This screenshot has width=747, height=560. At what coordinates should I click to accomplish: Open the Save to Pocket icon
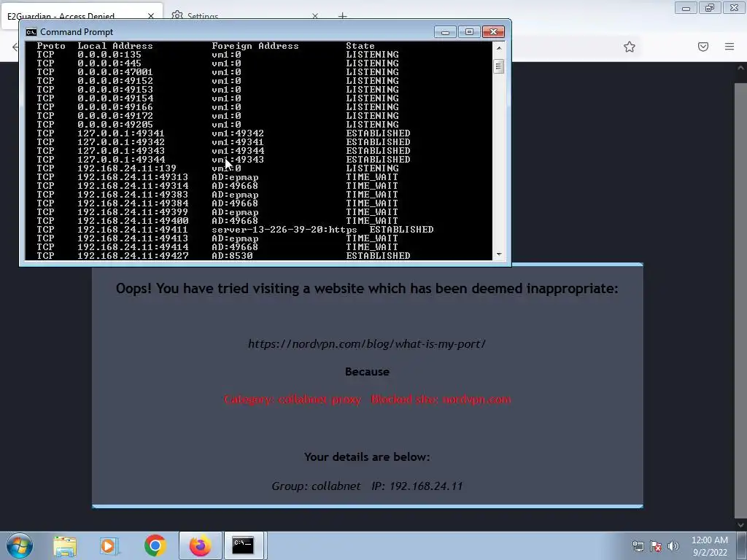click(703, 47)
